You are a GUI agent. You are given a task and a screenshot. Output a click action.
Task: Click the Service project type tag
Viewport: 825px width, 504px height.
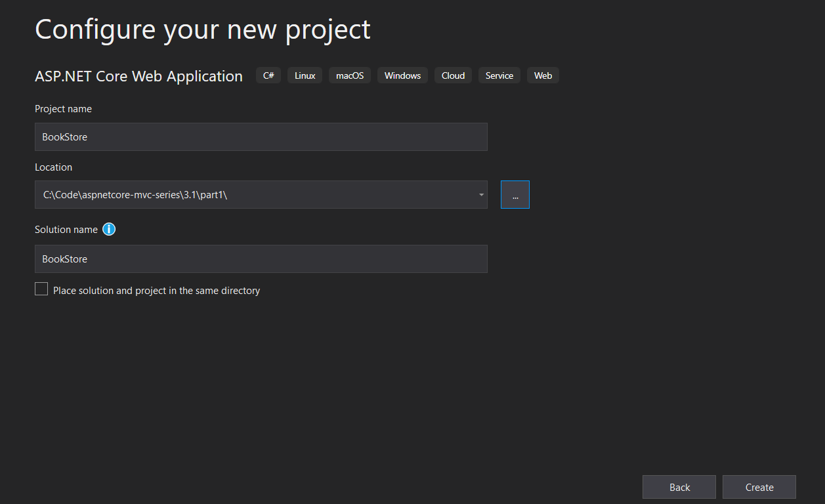click(x=499, y=75)
